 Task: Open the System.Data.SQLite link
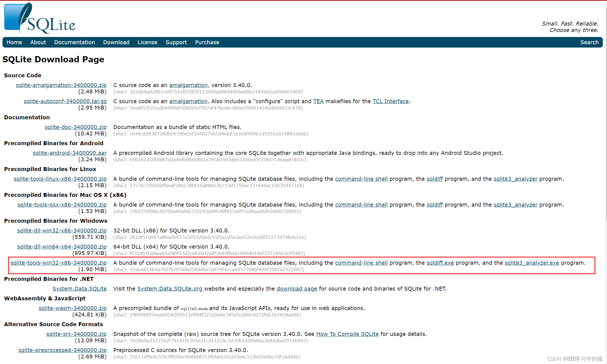click(79, 289)
